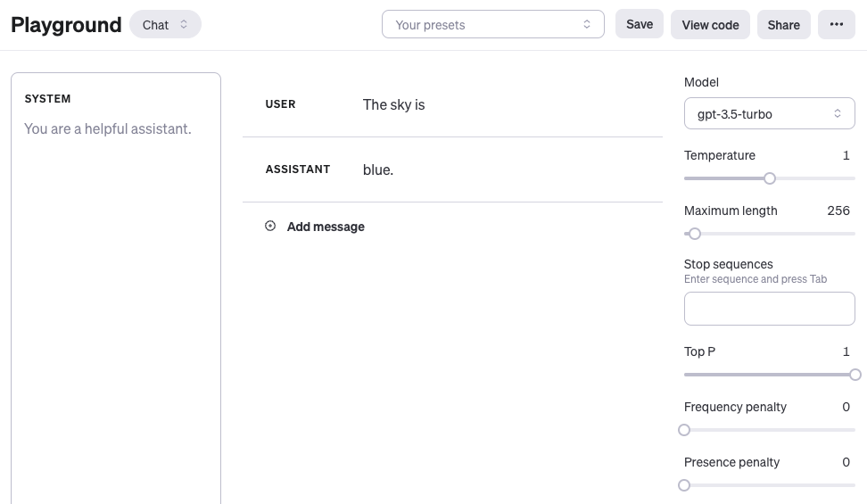Click the user message 'The sky is'
Image resolution: width=867 pixels, height=504 pixels.
393,105
